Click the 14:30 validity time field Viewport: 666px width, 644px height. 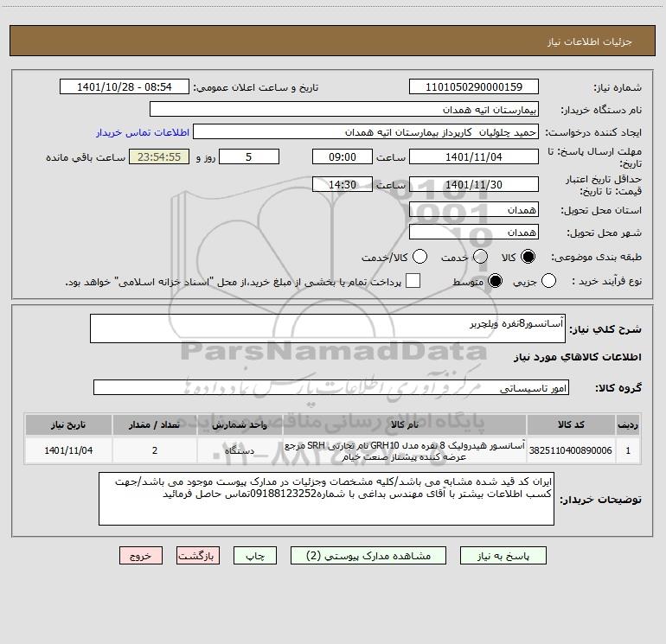click(x=343, y=184)
